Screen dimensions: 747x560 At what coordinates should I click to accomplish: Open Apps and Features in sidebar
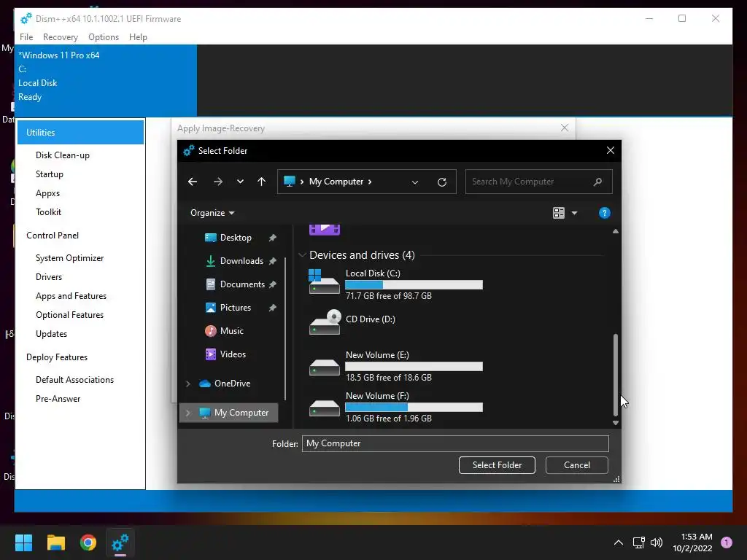pos(71,296)
